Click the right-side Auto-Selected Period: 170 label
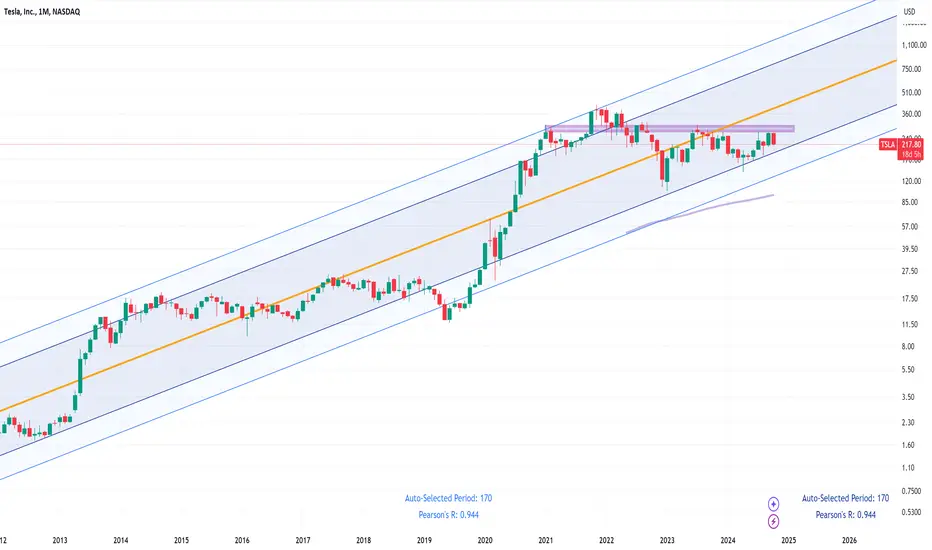 [x=845, y=498]
